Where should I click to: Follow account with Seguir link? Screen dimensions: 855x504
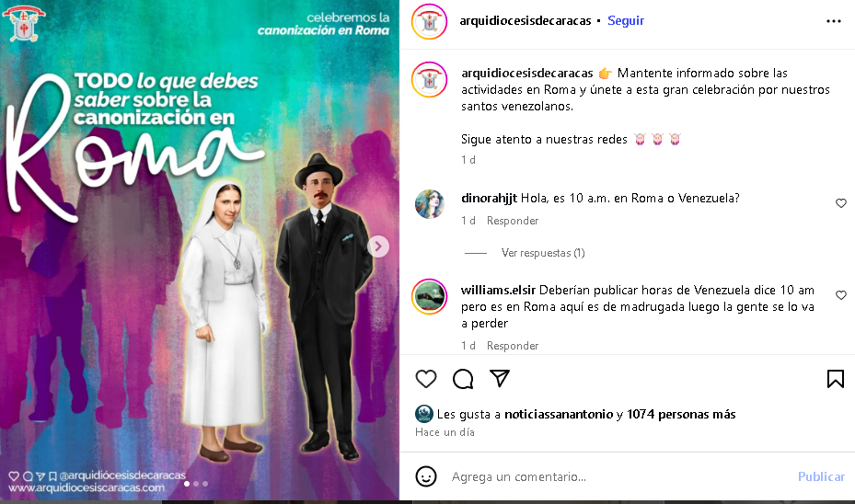click(x=626, y=21)
